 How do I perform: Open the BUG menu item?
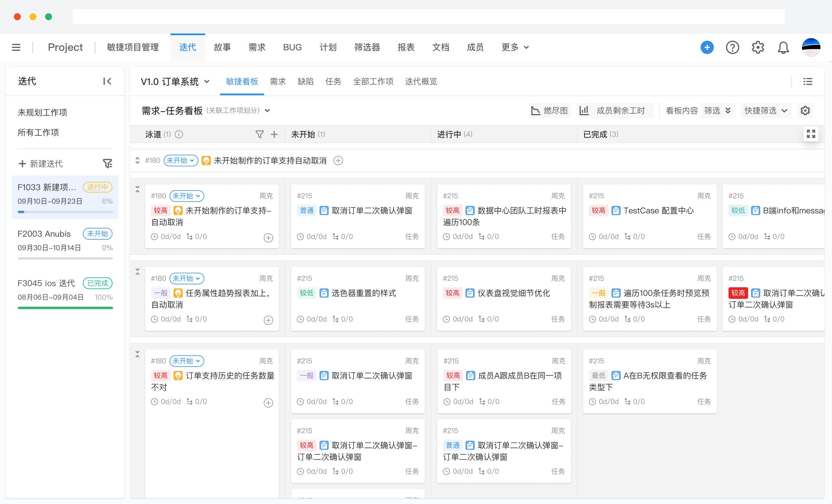[292, 47]
